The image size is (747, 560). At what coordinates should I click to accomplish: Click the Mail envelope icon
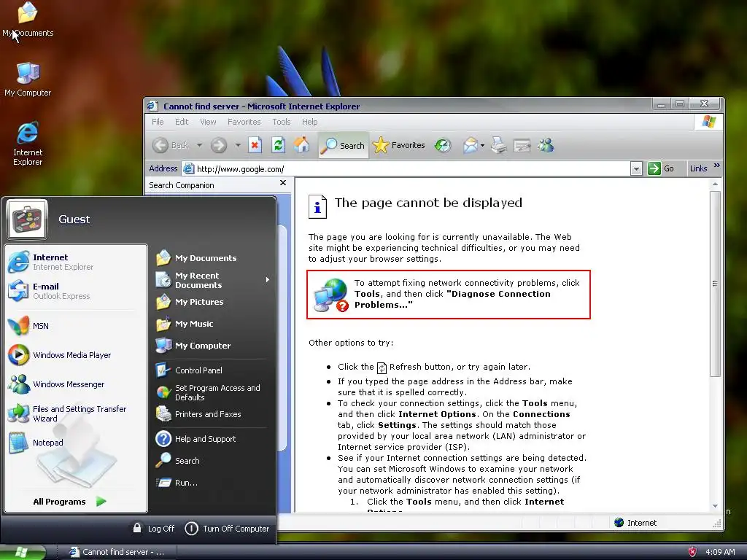tap(470, 145)
